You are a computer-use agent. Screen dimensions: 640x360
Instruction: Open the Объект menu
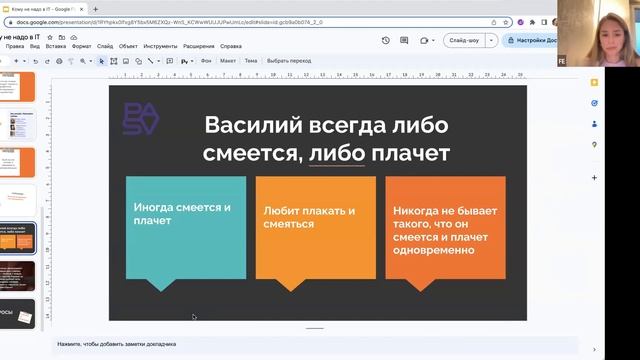point(128,46)
